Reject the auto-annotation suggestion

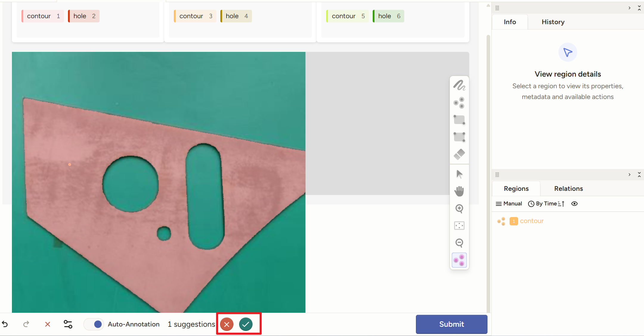pos(227,324)
